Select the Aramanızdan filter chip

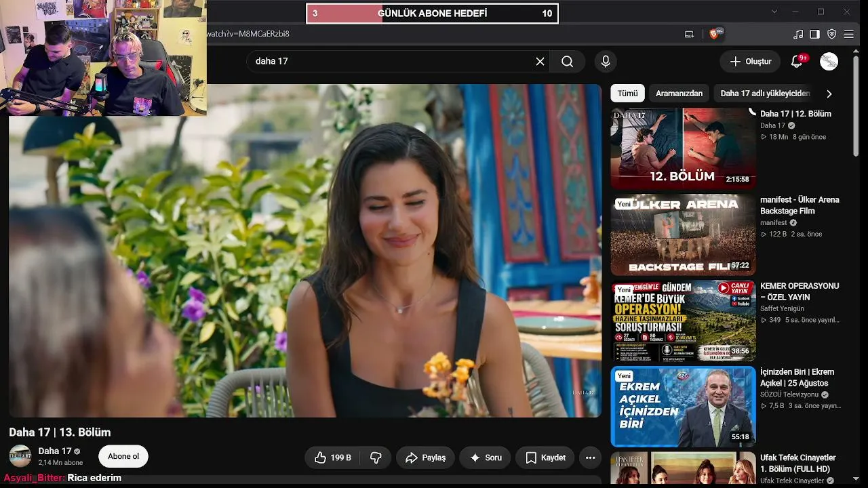click(679, 94)
